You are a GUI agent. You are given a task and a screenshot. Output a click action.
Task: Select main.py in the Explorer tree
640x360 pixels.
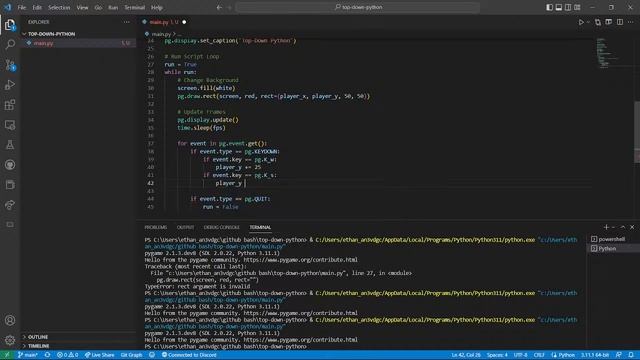point(78,43)
